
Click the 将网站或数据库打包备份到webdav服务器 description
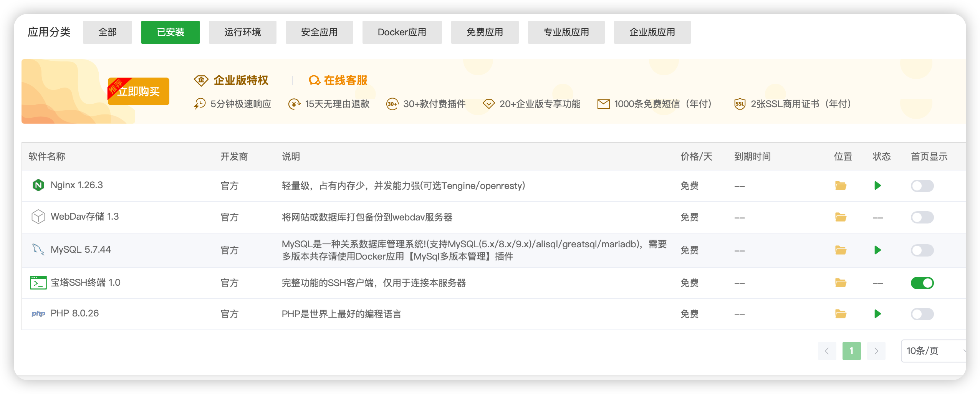[367, 217]
